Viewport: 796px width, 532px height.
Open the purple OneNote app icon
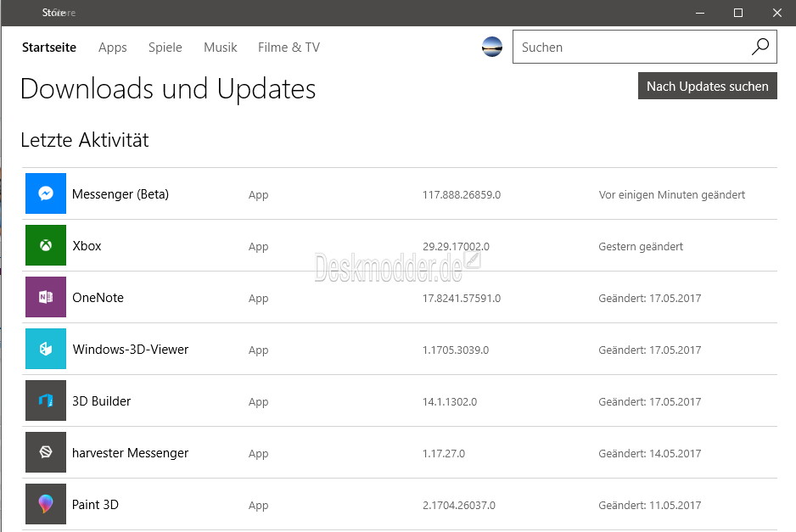[46, 297]
